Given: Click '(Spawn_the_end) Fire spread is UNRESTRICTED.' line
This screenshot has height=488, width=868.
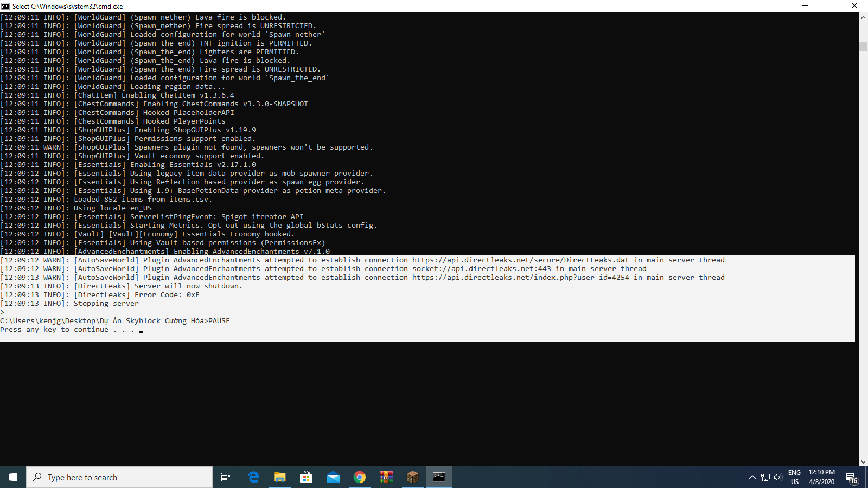Looking at the screenshot, I should coord(160,69).
